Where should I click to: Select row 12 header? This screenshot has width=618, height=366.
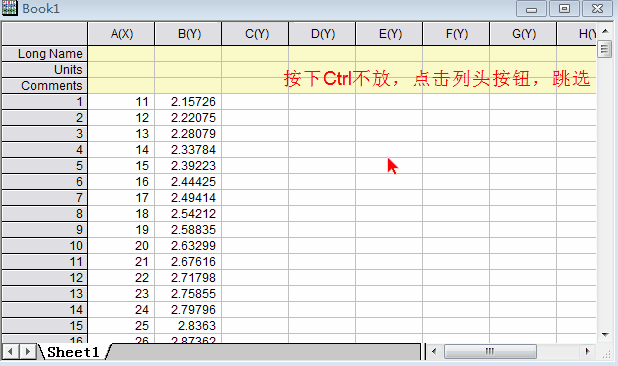tap(45, 277)
